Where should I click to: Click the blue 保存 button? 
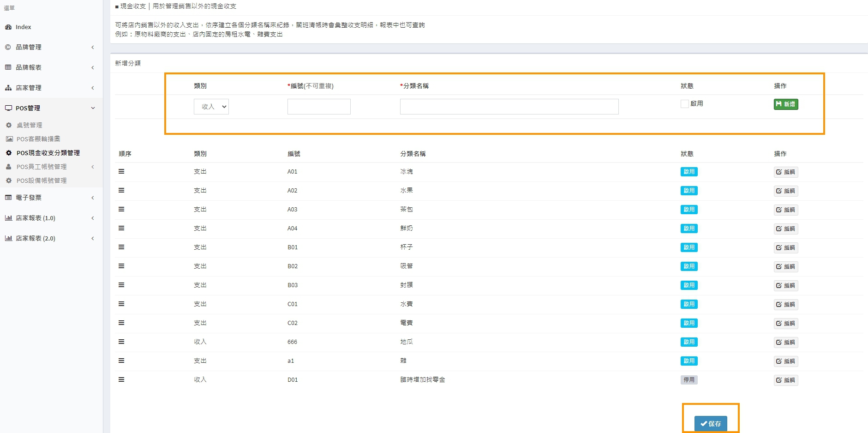[710, 423]
